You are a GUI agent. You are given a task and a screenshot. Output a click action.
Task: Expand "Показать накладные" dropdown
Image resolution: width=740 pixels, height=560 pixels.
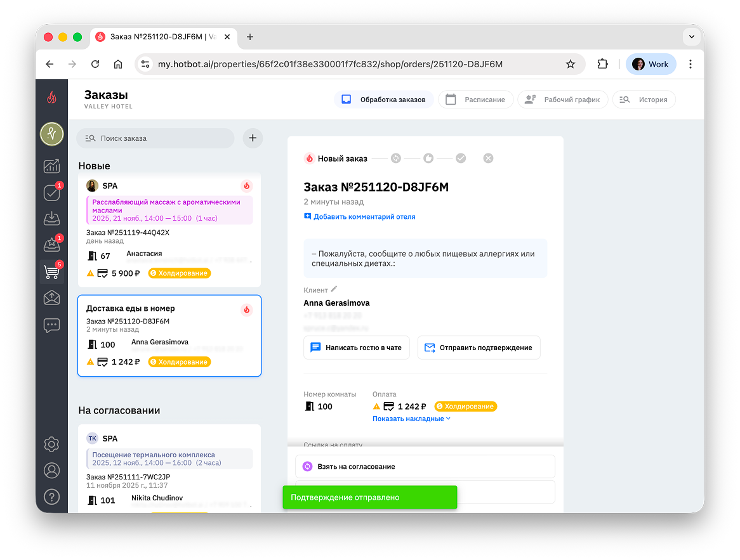coord(411,419)
